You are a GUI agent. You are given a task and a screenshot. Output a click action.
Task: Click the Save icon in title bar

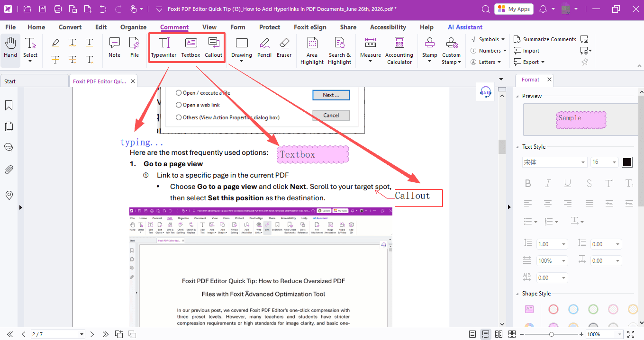pyautogui.click(x=43, y=9)
